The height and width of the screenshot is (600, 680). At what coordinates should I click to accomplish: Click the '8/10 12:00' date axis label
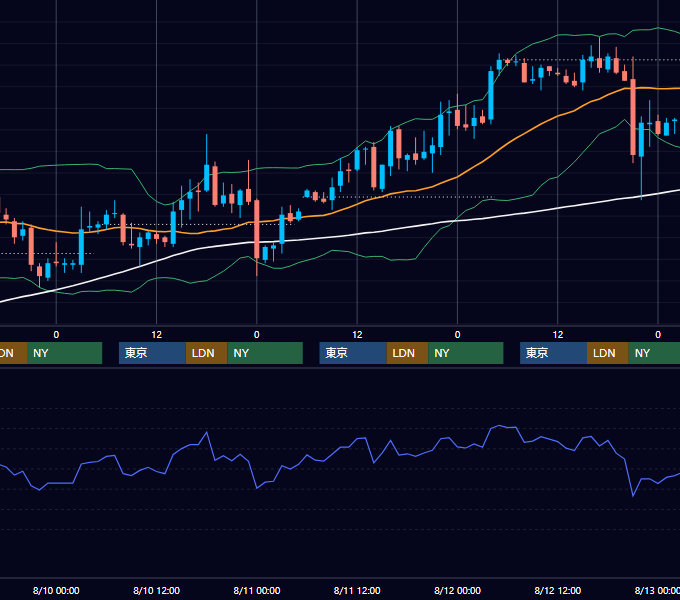click(x=157, y=590)
